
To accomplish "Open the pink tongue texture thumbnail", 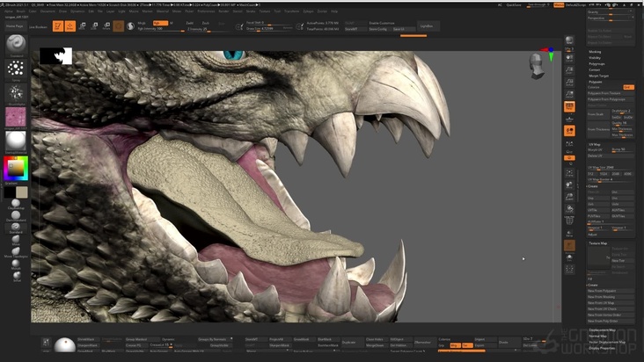I will point(16,117).
